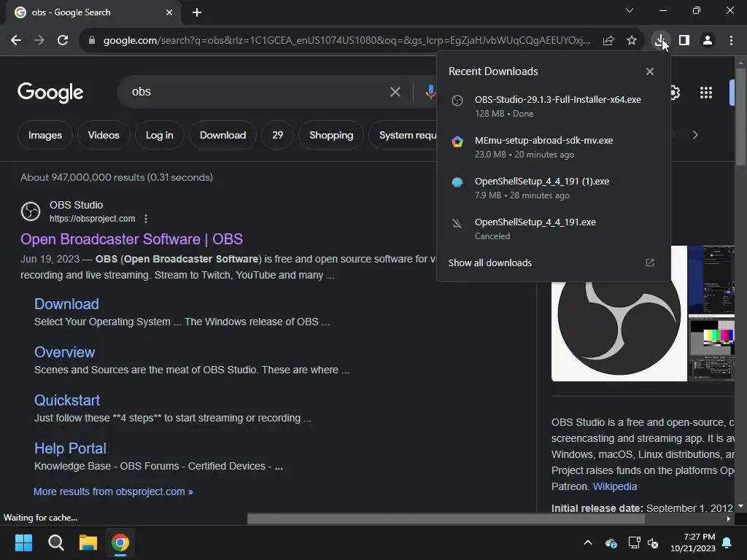The image size is (747, 560).
Task: Clear the search box text
Action: (x=395, y=92)
